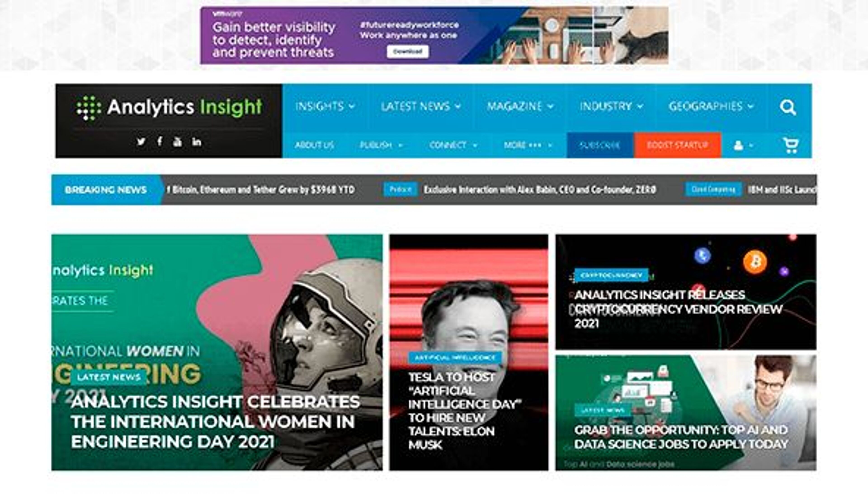Click the YouTube icon below the logo
The image size is (868, 494).
pyautogui.click(x=177, y=142)
